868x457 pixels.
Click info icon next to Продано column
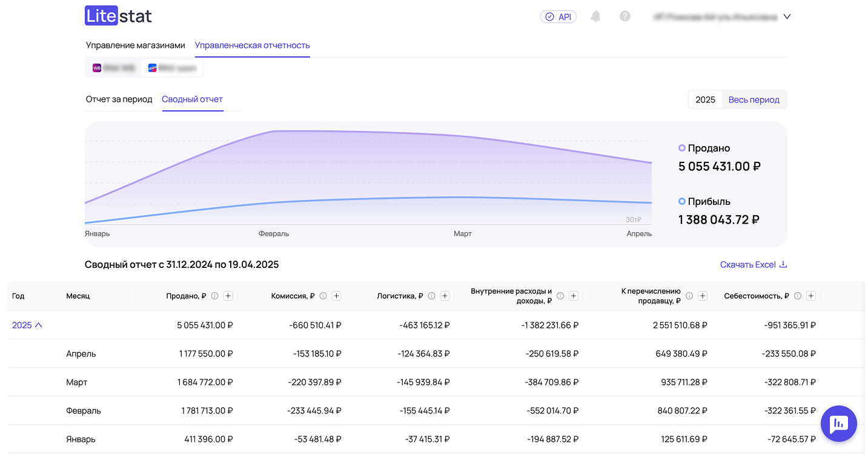click(x=214, y=296)
